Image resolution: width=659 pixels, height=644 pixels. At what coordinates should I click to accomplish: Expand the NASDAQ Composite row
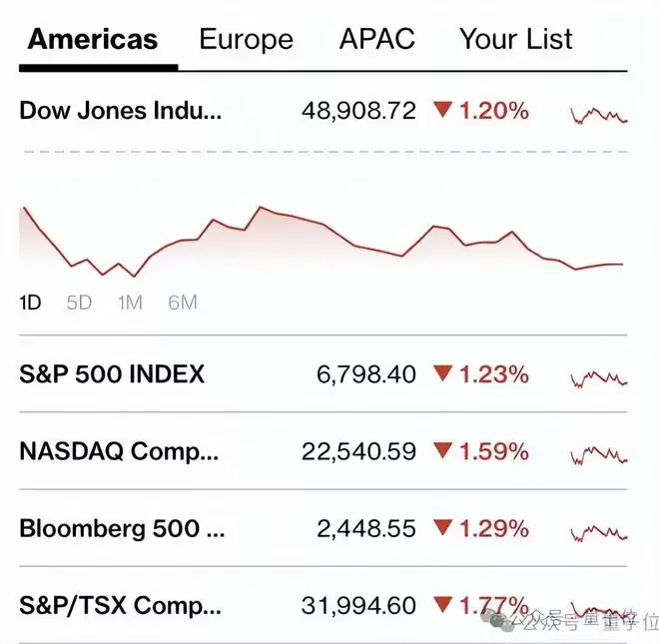(118, 451)
